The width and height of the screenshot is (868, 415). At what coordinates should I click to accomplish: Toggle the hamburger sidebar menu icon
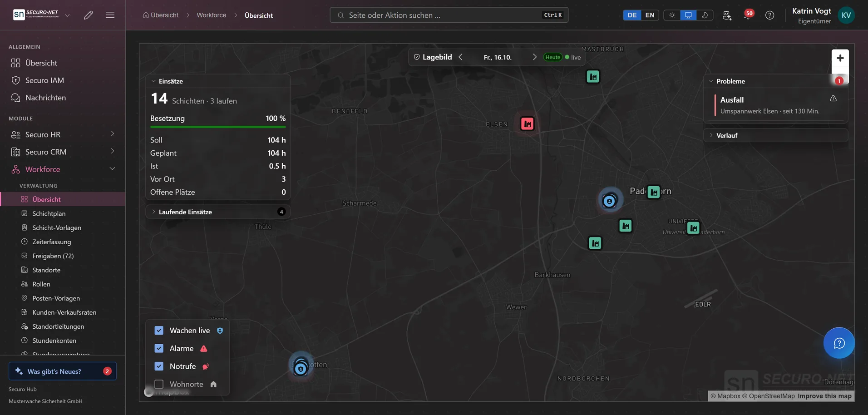click(110, 15)
